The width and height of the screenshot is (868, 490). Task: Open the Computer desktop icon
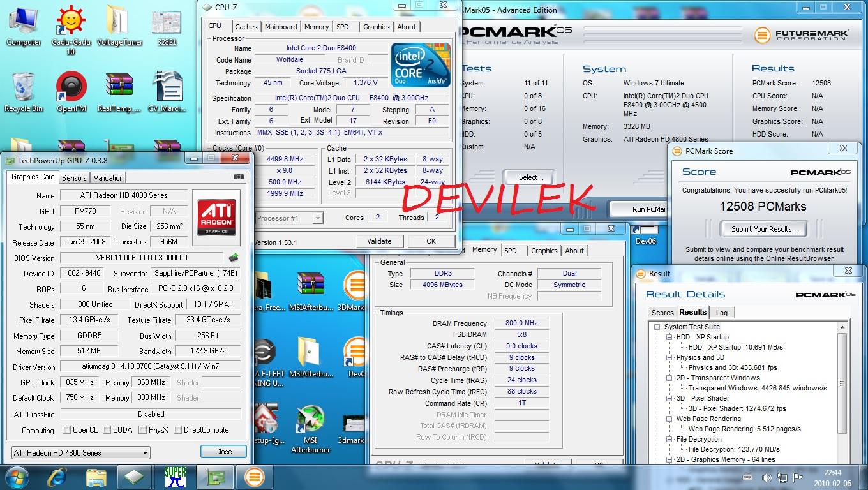pos(24,26)
